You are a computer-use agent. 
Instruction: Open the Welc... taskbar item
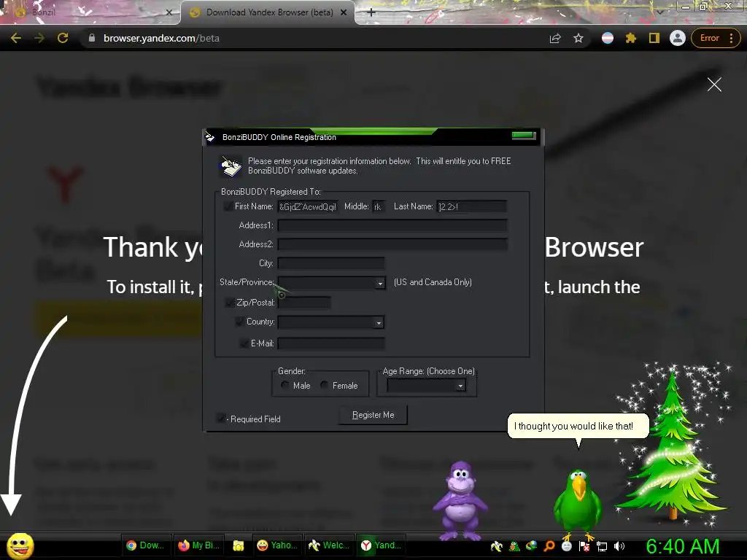click(329, 545)
